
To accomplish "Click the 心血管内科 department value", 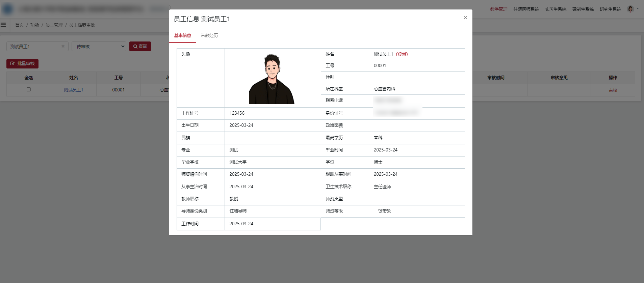I will [x=384, y=89].
